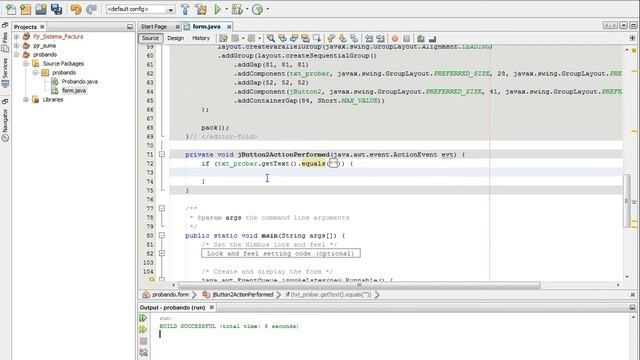Click the Stop Macro Recording icon

coord(406,38)
